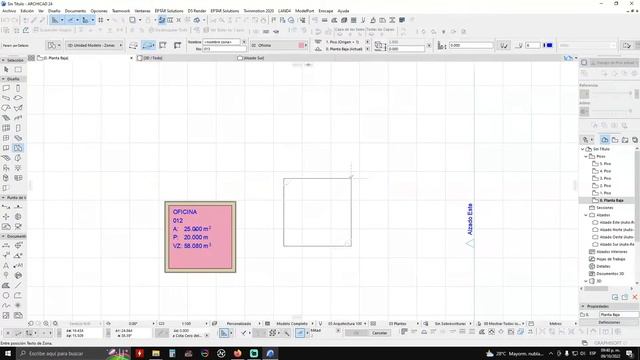Click the Windows Start button
Image resolution: width=640 pixels, height=360 pixels.
(x=8, y=353)
